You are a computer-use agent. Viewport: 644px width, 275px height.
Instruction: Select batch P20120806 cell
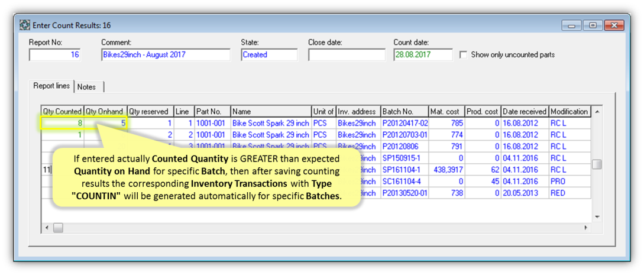404,146
